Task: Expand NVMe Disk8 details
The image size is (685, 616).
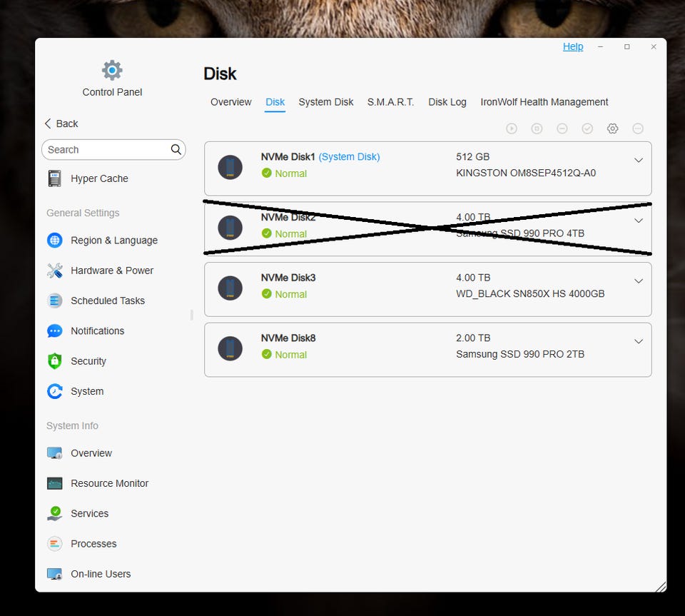Action: coord(638,341)
